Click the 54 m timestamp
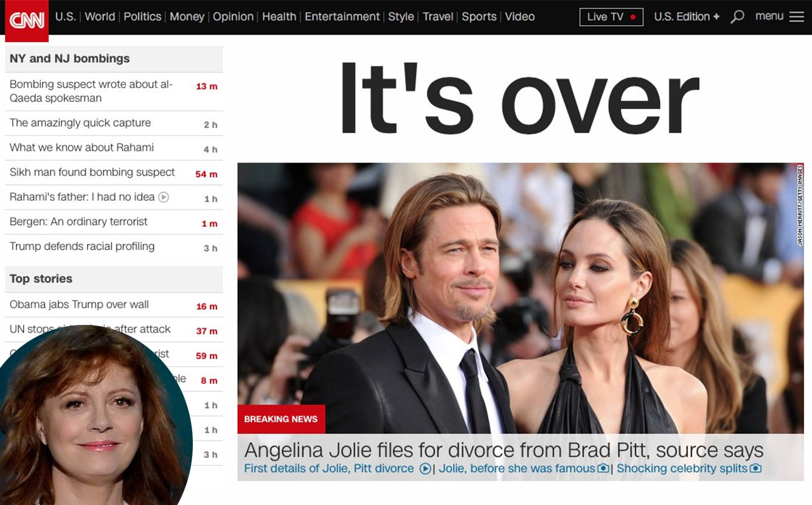Image resolution: width=812 pixels, height=505 pixels. click(206, 174)
